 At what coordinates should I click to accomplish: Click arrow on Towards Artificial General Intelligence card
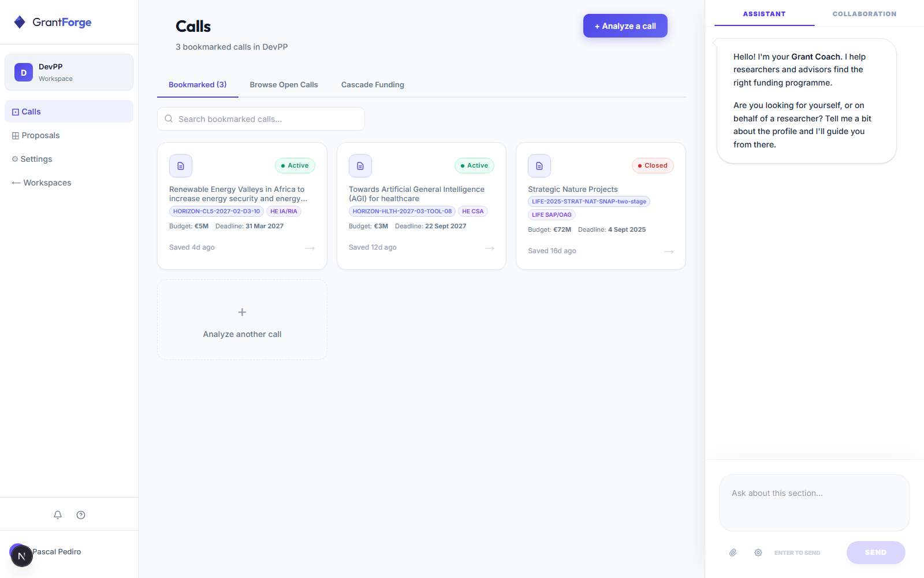point(490,248)
